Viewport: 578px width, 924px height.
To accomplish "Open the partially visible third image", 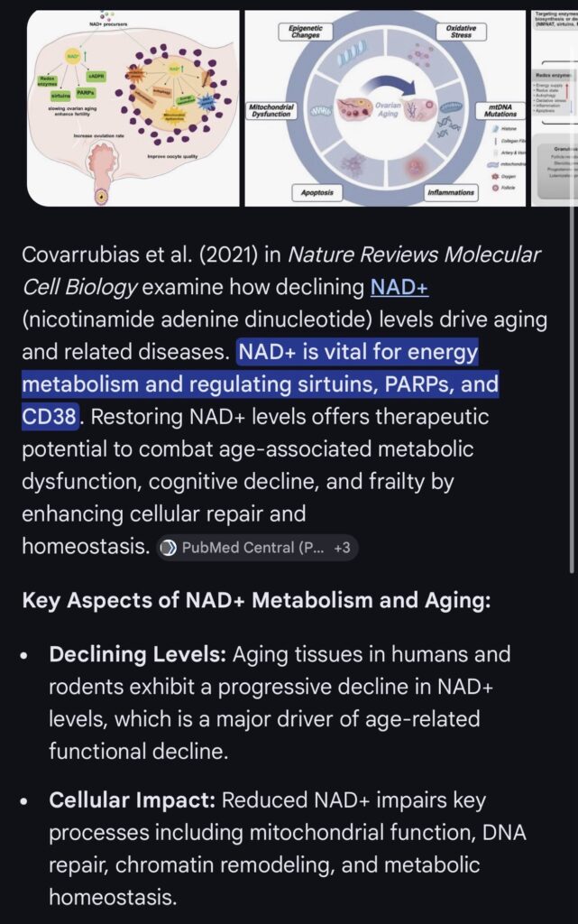I will 555,108.
